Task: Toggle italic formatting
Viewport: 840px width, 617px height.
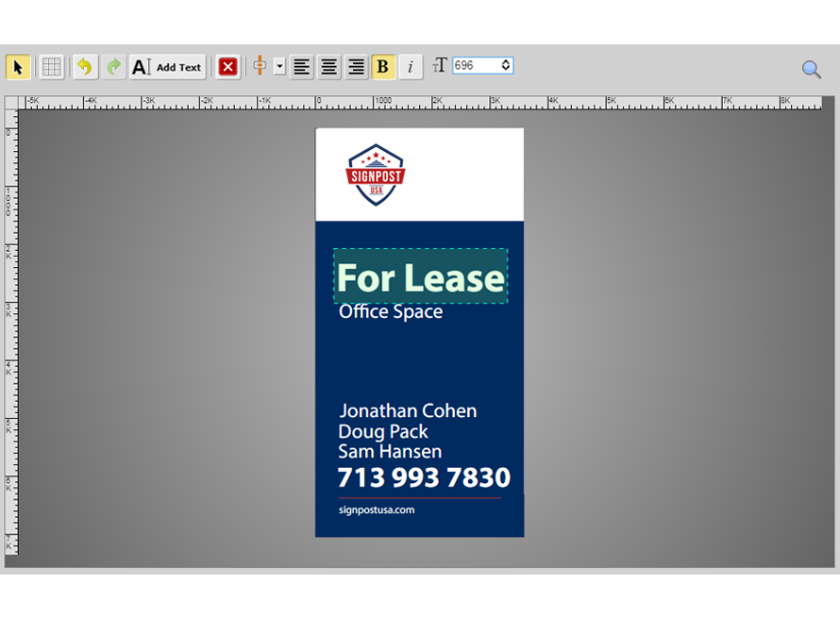Action: point(410,67)
